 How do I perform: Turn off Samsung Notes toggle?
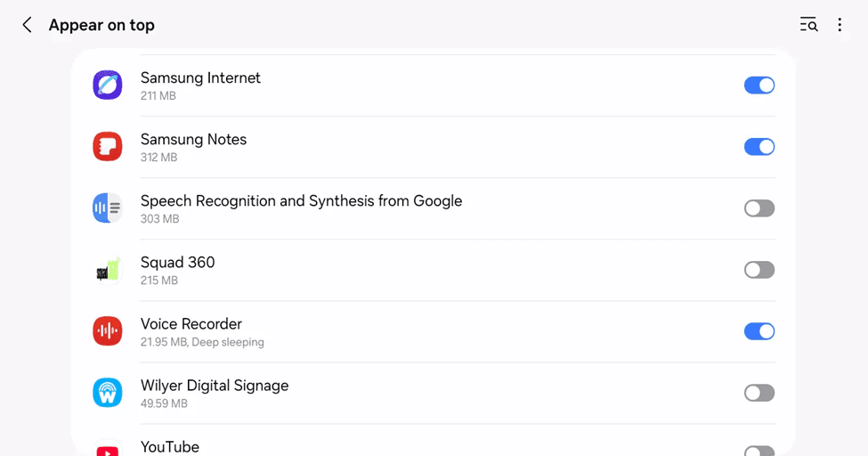[759, 147]
